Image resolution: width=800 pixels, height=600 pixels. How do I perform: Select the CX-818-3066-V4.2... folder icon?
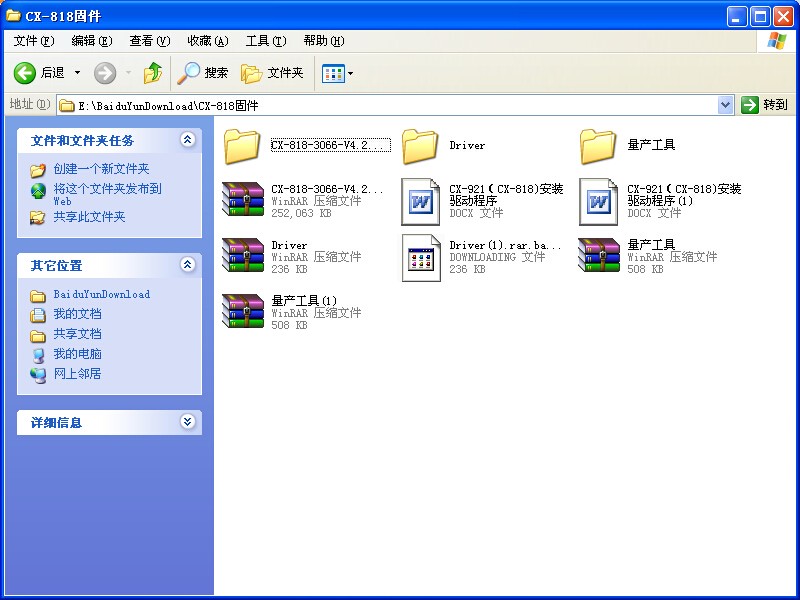click(x=242, y=146)
